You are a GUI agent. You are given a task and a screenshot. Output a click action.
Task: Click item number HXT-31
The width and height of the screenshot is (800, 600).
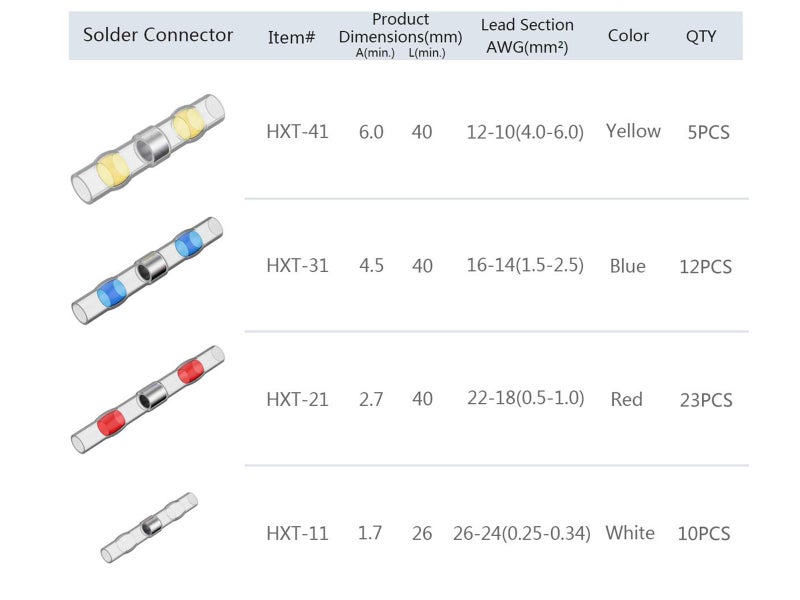click(x=297, y=266)
